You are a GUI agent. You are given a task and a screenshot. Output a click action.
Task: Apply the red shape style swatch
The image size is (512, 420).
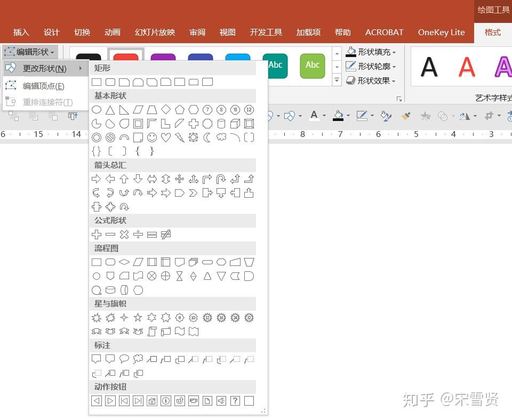tap(126, 57)
